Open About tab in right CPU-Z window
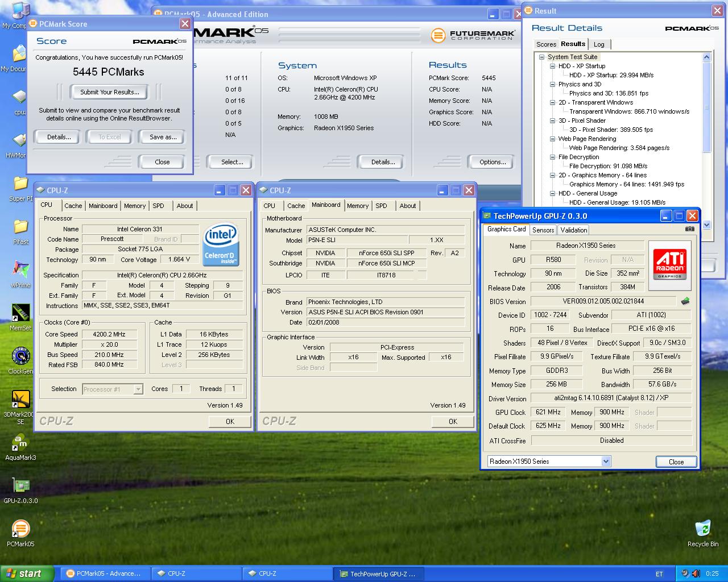728x582 pixels. coord(407,206)
